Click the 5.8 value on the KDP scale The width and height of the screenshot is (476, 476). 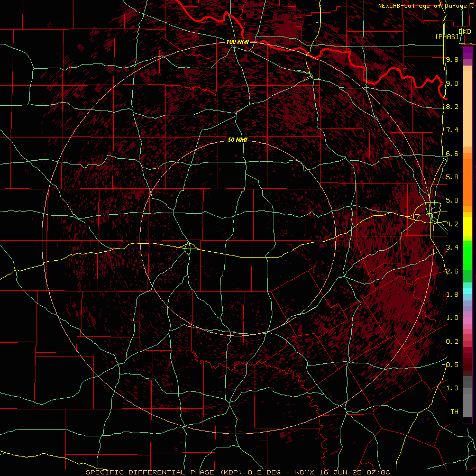click(x=452, y=177)
